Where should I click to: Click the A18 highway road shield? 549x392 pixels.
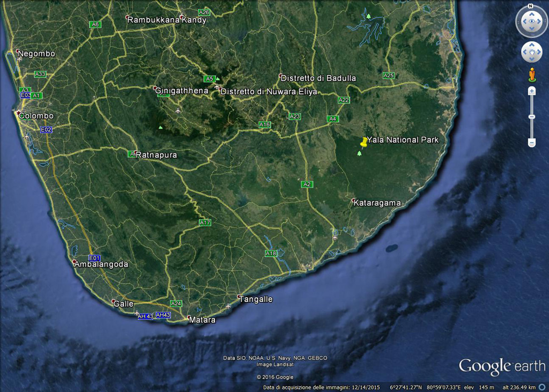[271, 253]
